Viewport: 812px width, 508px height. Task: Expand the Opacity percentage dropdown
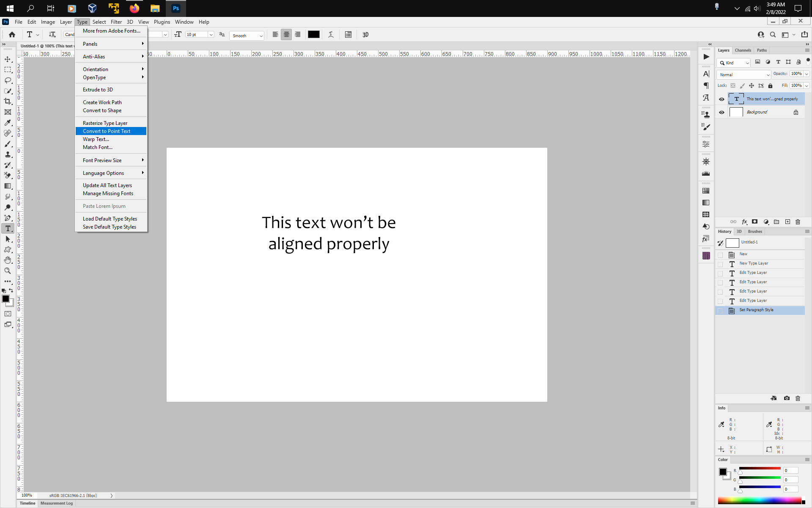pyautogui.click(x=806, y=74)
